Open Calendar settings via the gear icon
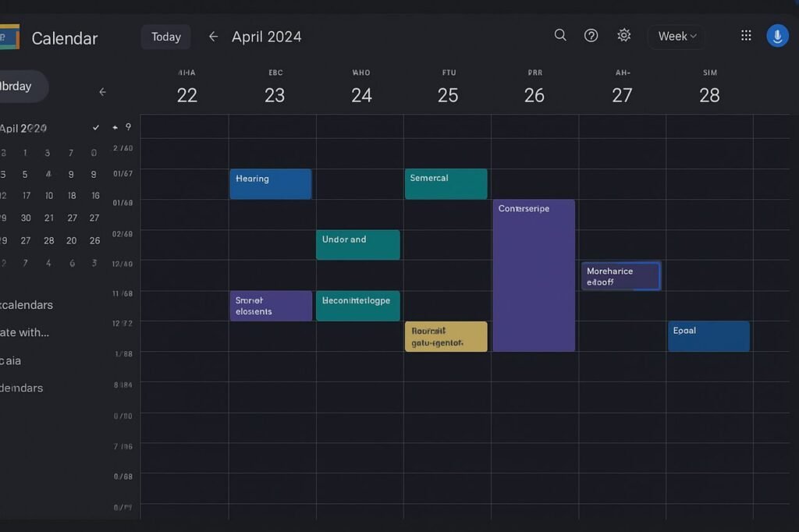Screen dimensions: 799x532 tap(623, 35)
